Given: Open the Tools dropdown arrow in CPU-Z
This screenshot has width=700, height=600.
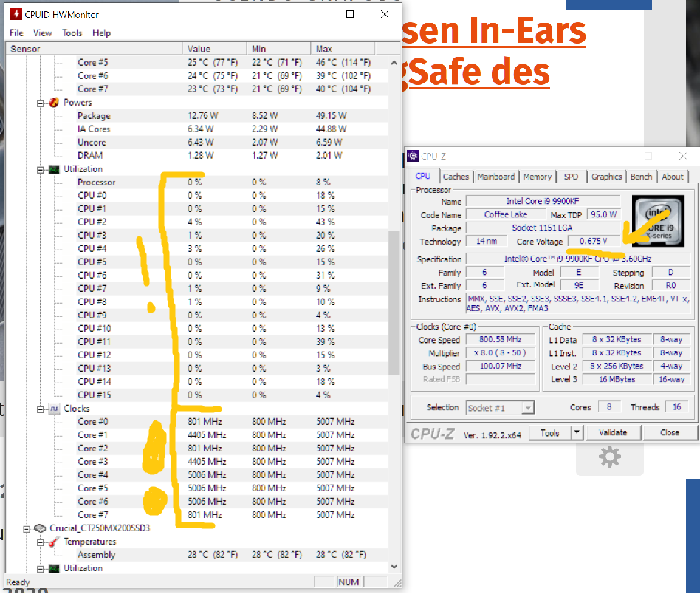Looking at the screenshot, I should (x=577, y=432).
